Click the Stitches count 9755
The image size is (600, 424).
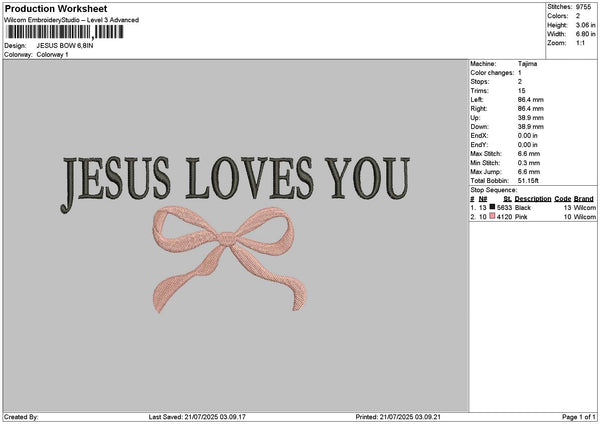click(586, 7)
